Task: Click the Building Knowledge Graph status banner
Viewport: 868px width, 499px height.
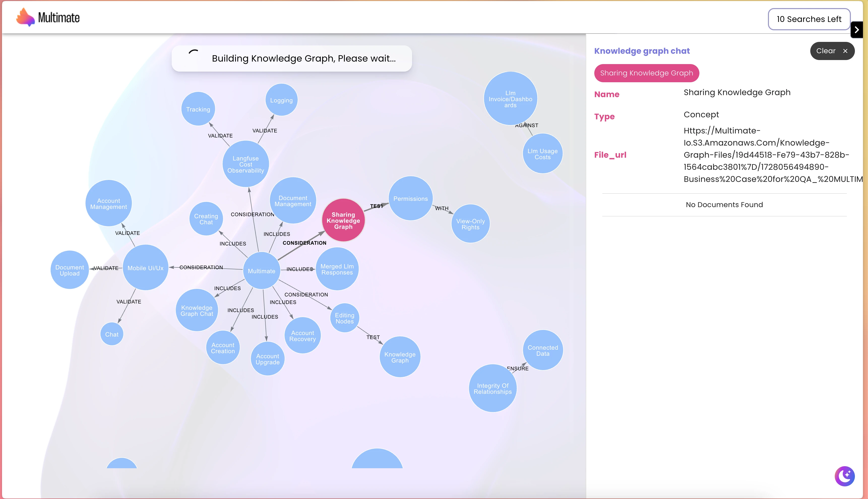Action: click(292, 59)
